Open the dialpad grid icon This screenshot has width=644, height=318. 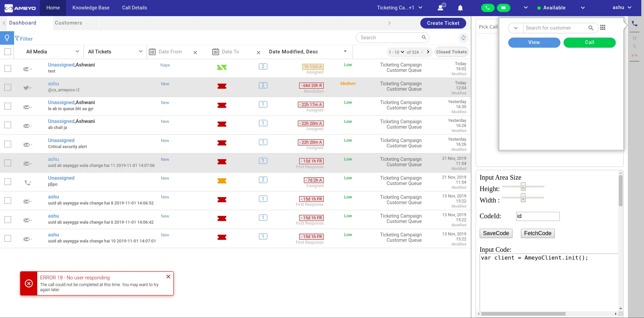tap(603, 28)
